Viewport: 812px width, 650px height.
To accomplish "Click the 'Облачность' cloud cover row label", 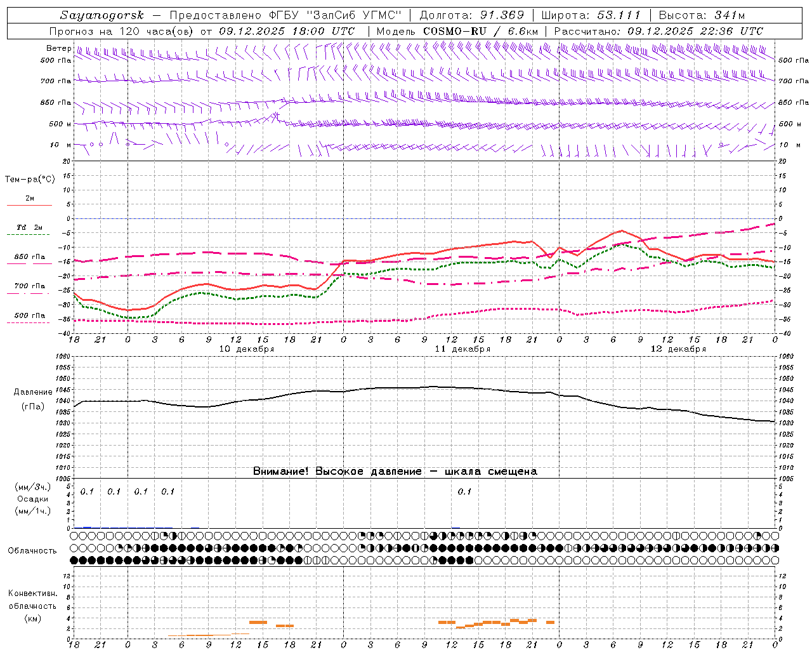I will point(32,550).
